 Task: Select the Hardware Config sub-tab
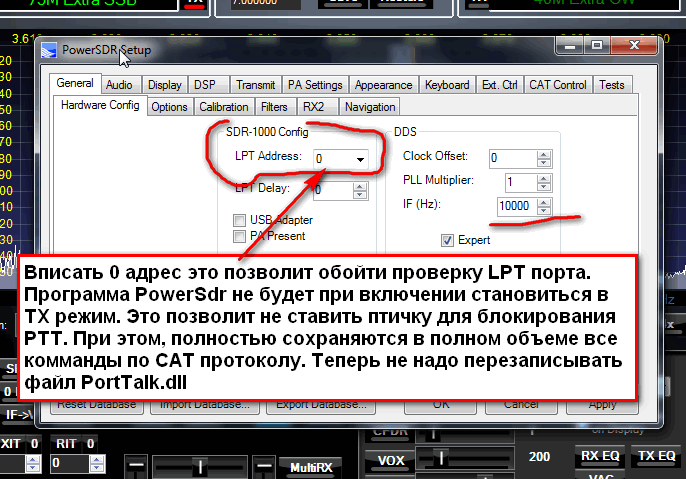click(x=100, y=105)
